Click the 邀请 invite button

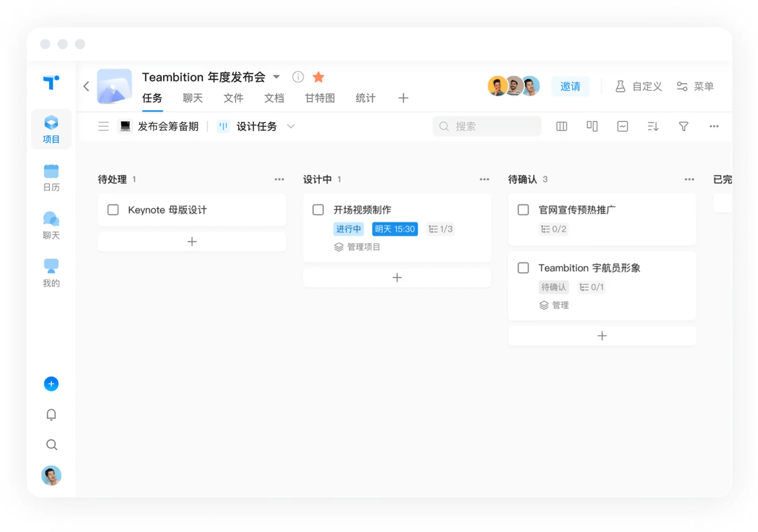(x=571, y=86)
